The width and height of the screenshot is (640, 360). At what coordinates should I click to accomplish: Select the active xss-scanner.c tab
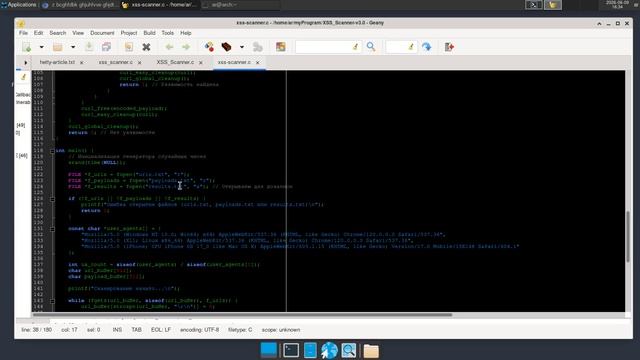click(x=234, y=62)
